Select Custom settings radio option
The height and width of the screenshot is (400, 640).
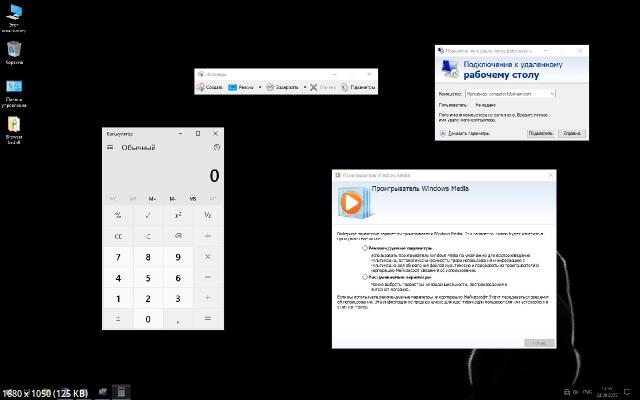tap(365, 277)
